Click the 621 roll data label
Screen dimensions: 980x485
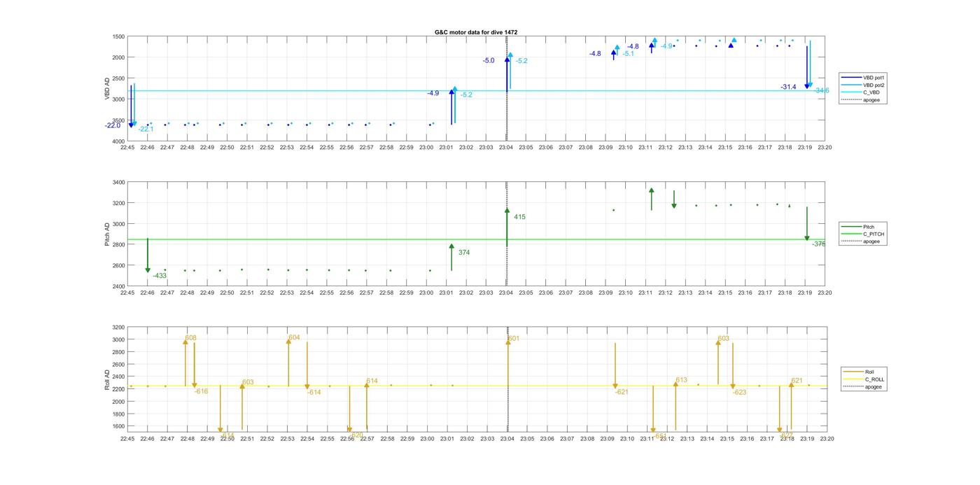pyautogui.click(x=797, y=381)
